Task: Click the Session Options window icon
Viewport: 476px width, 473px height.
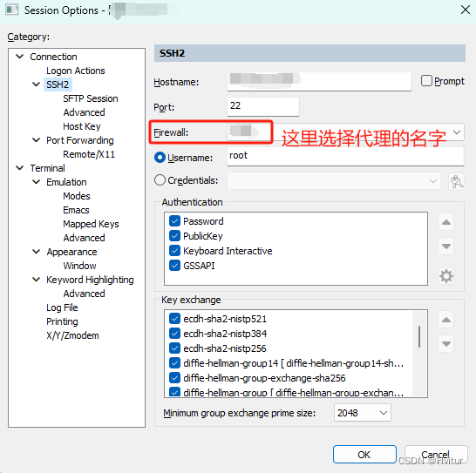Action: coord(12,10)
